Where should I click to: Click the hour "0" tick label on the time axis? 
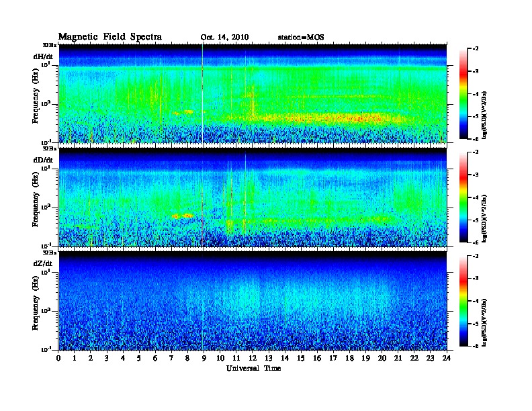58,358
